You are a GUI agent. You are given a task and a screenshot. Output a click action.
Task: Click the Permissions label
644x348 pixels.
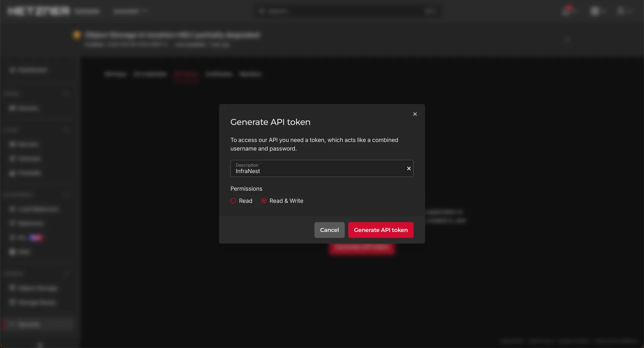(x=246, y=188)
